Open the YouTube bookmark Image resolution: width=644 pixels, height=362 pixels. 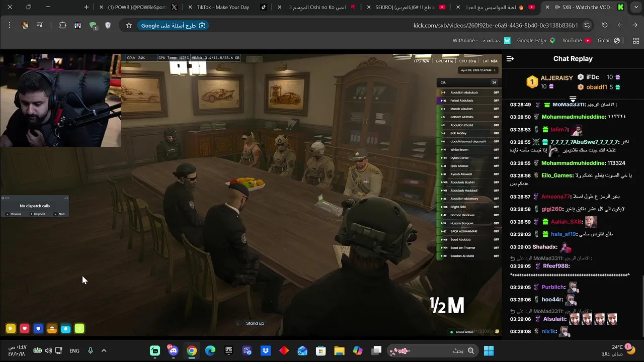(577, 41)
